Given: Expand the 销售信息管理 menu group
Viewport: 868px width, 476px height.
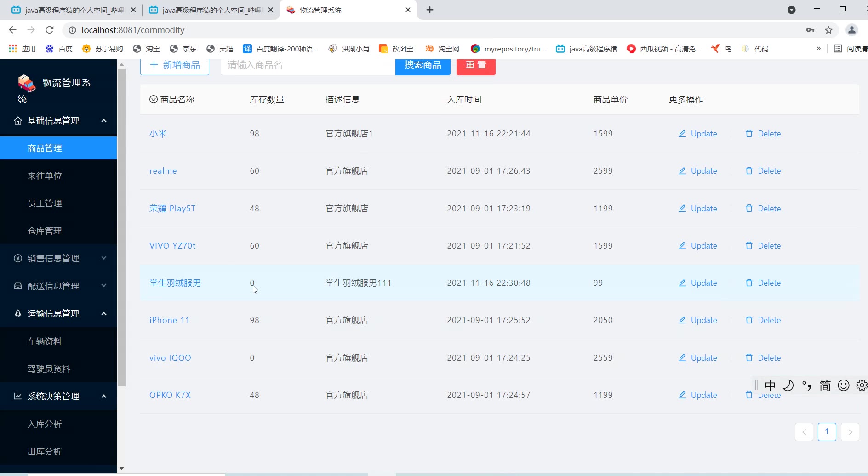Looking at the screenshot, I should (x=58, y=258).
